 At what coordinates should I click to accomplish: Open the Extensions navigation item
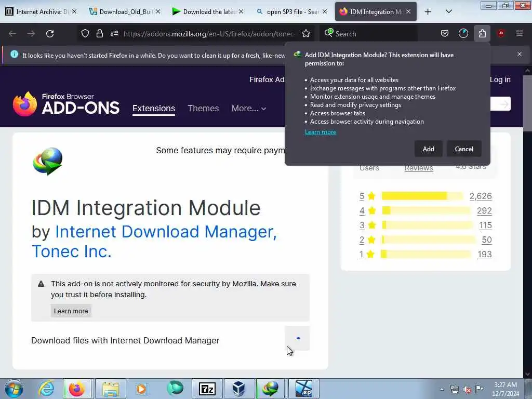tap(154, 108)
